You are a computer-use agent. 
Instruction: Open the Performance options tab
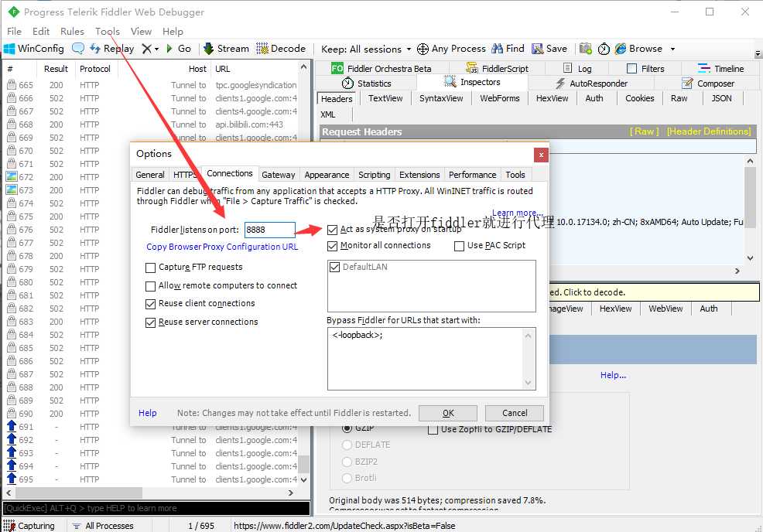(472, 175)
